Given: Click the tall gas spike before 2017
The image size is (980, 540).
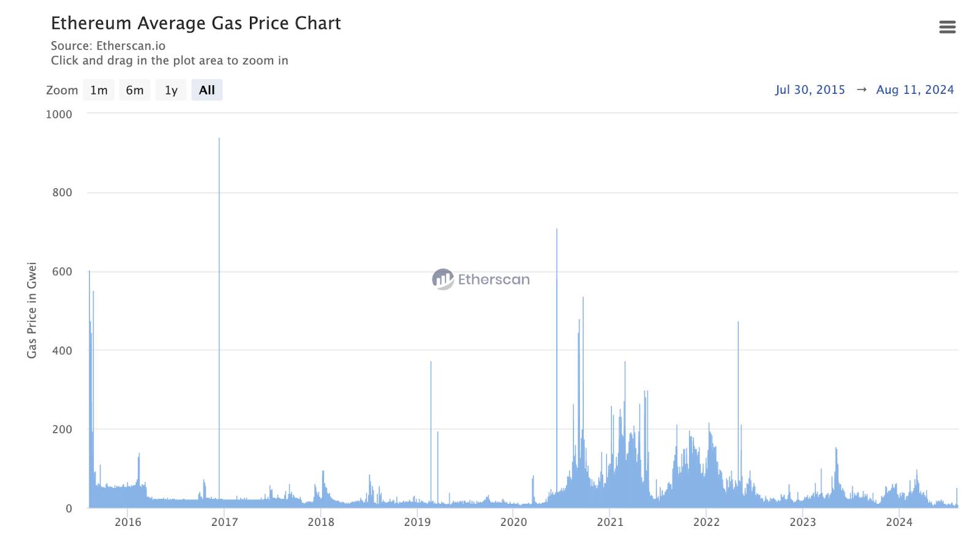Looking at the screenshot, I should pos(219,322).
